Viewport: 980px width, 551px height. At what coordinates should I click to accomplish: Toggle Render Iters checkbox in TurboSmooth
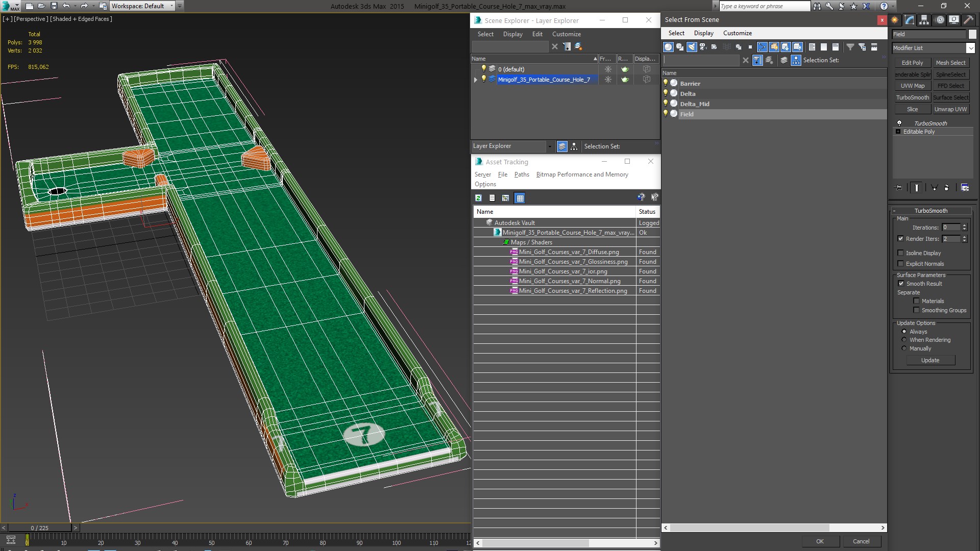click(900, 238)
